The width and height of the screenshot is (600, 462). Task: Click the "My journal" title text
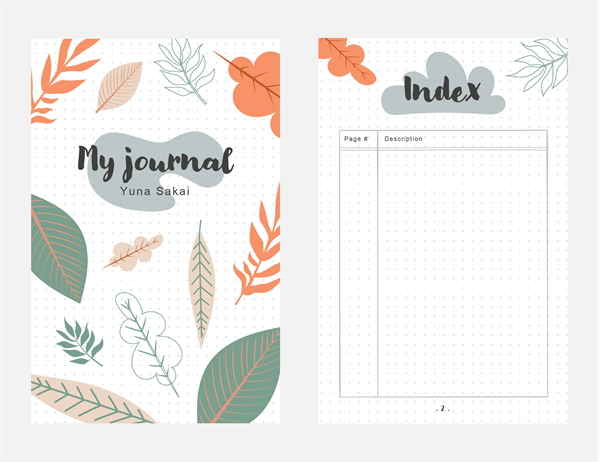pos(155,160)
